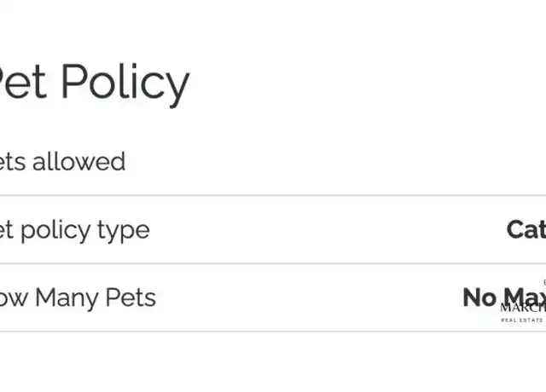The width and height of the screenshot is (546, 392).
Task: Select the 'No Max' pets value
Action: click(504, 297)
